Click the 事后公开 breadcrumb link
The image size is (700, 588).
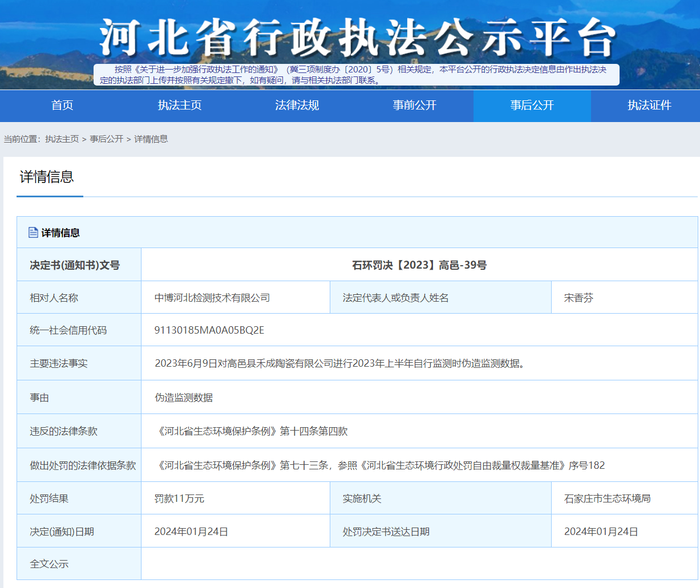coord(107,139)
